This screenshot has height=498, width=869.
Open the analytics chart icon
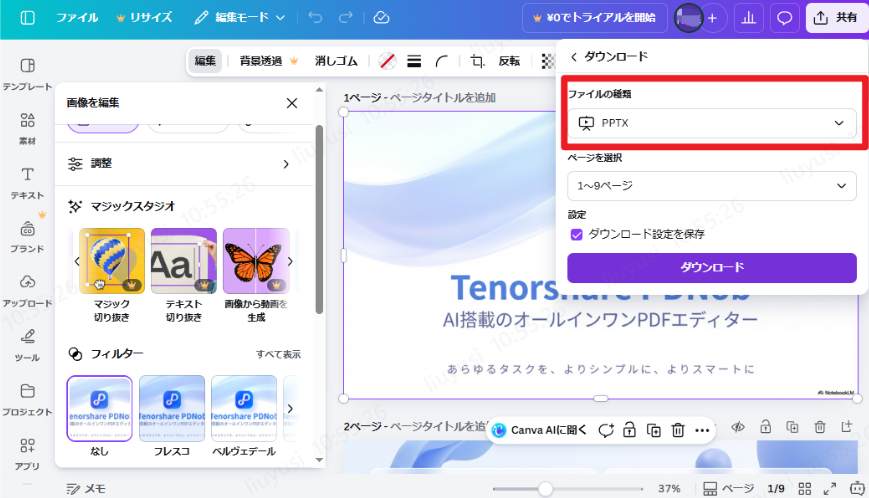click(x=749, y=18)
